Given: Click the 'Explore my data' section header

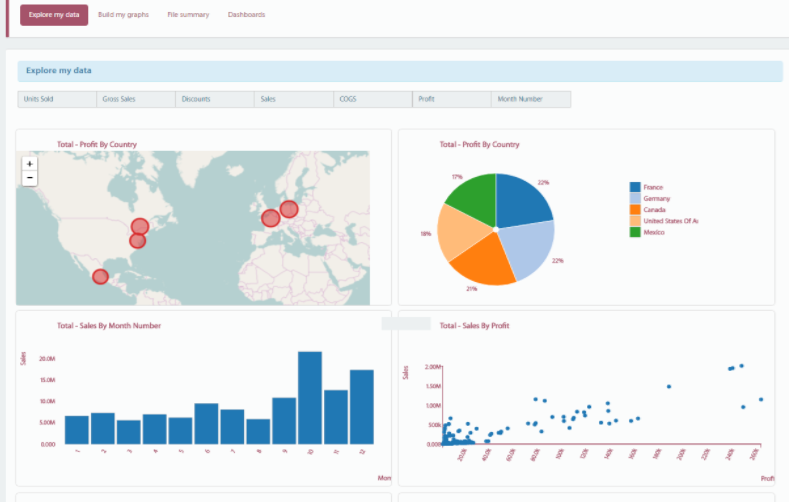Looking at the screenshot, I should 400,71.
